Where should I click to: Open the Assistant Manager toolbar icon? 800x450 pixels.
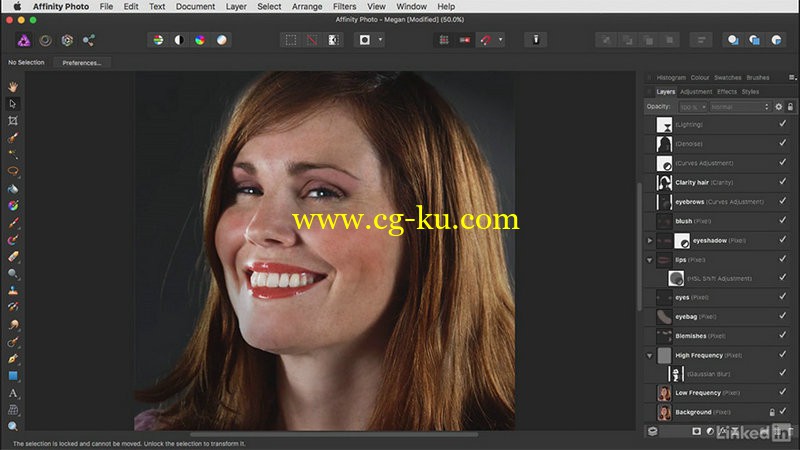point(536,40)
